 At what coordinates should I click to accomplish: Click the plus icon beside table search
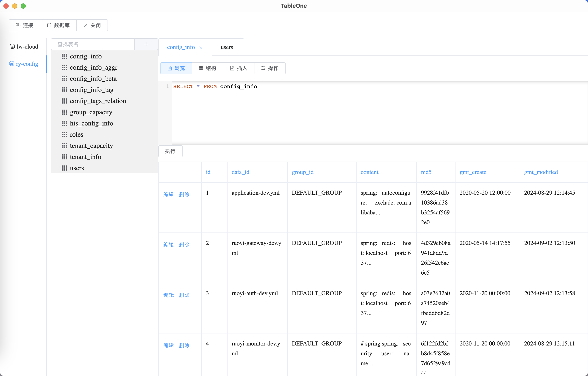click(x=146, y=44)
